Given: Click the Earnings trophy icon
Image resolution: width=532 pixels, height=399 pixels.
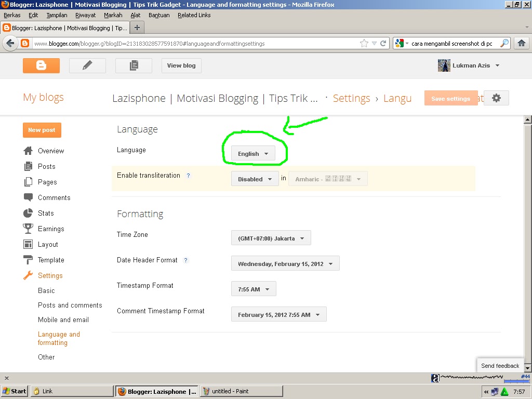Looking at the screenshot, I should [x=28, y=229].
